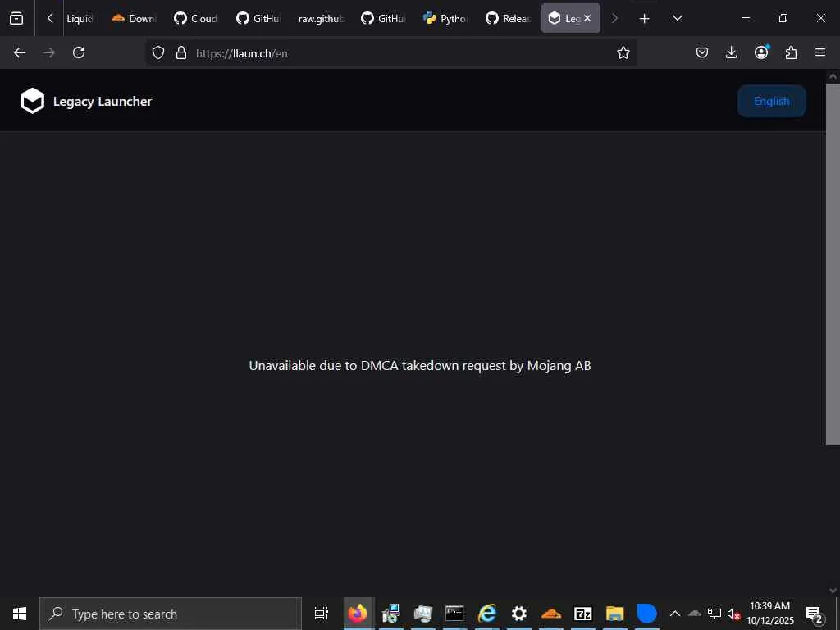Bookmark this page with the star
Screen dimensions: 840x630
[623, 52]
